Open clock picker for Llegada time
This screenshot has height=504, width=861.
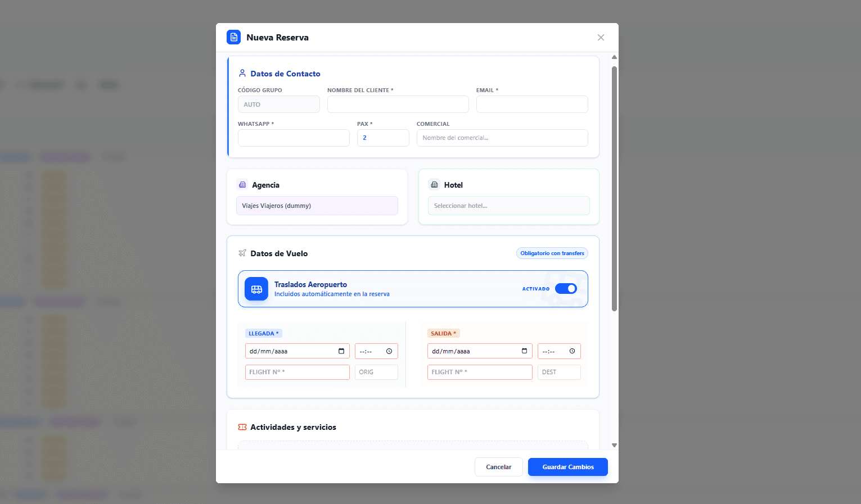pos(389,351)
